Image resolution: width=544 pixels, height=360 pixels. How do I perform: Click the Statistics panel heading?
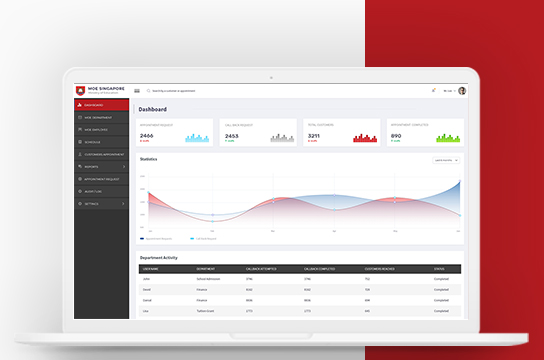(148, 159)
